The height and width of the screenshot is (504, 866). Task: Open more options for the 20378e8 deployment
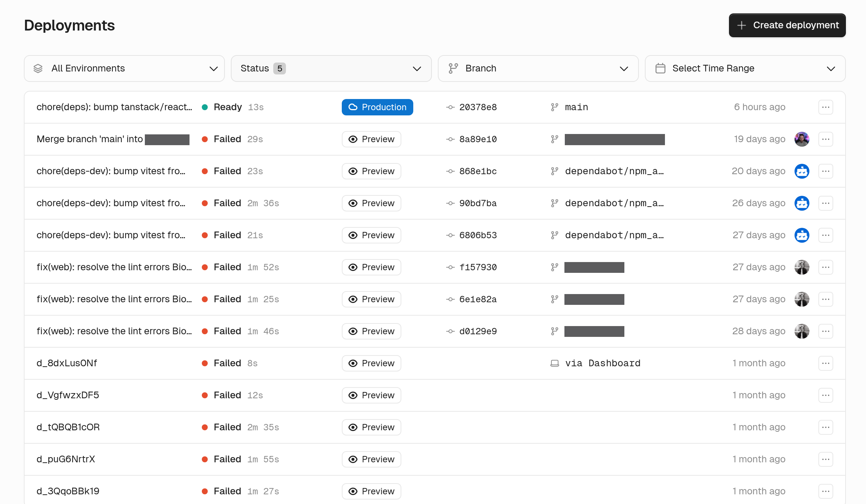pyautogui.click(x=825, y=107)
